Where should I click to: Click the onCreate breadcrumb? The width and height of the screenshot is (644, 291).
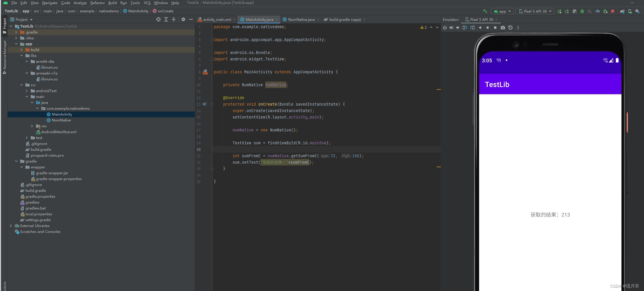[163, 11]
